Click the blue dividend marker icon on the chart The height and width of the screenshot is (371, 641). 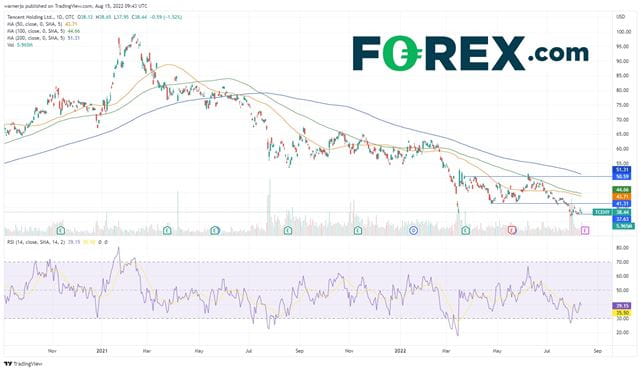click(x=413, y=231)
